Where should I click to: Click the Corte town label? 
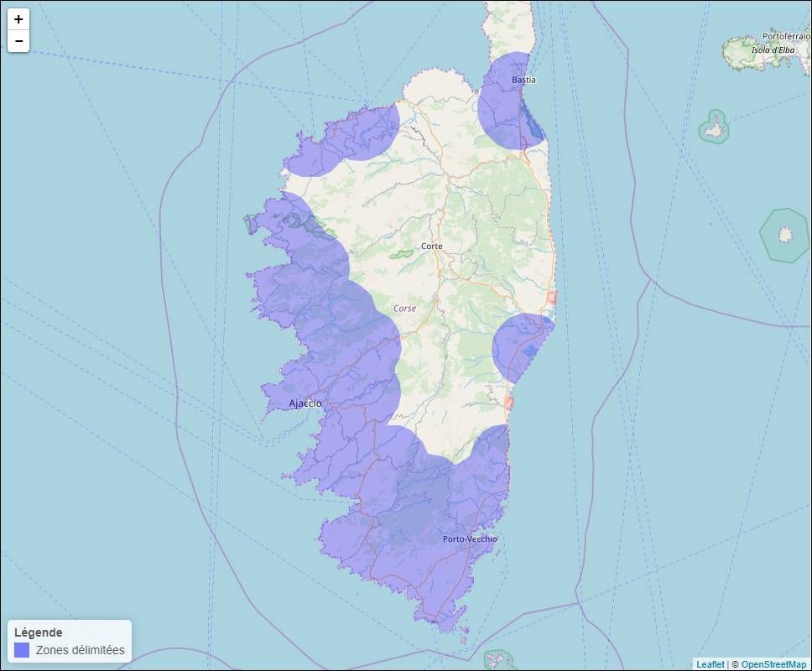431,246
